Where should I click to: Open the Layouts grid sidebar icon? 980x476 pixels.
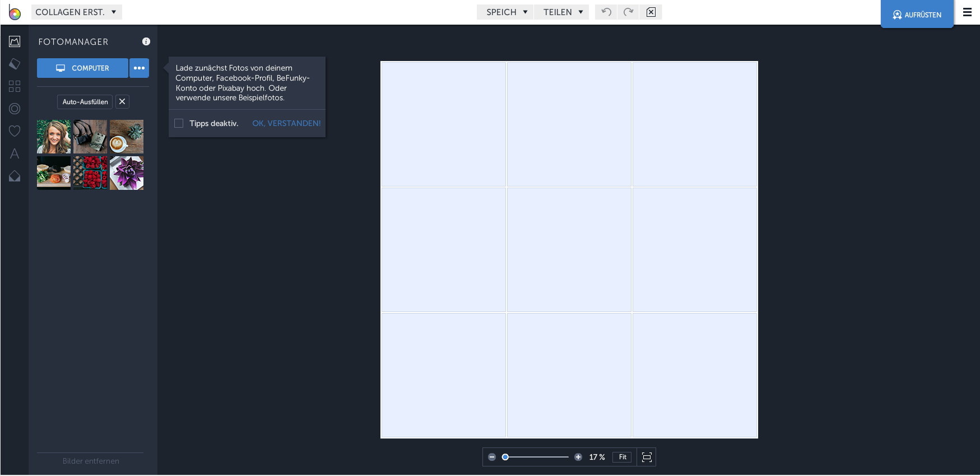click(15, 86)
